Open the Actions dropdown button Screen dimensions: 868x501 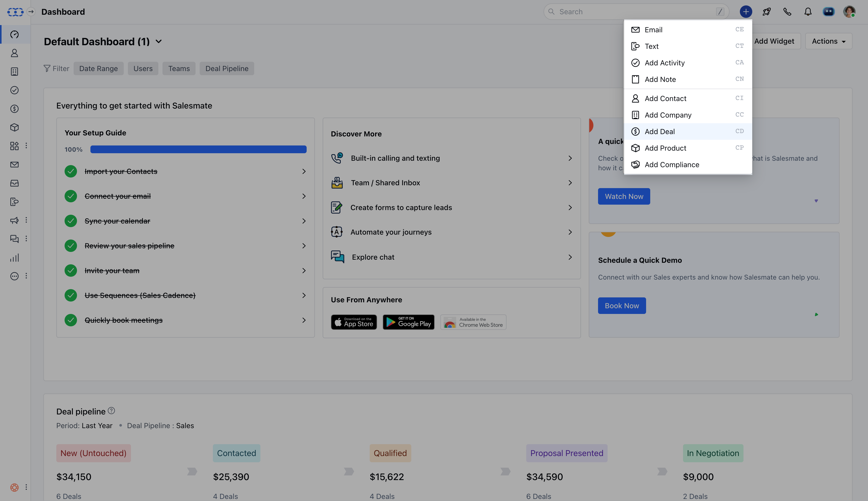pyautogui.click(x=828, y=41)
